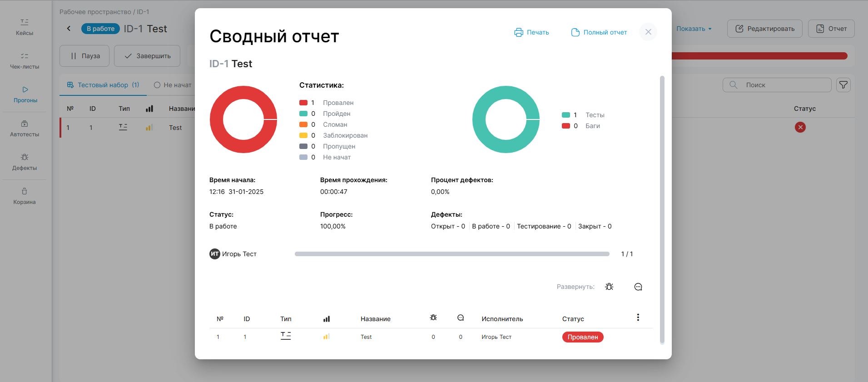Click the Завершить button
The image size is (868, 382).
coord(147,56)
